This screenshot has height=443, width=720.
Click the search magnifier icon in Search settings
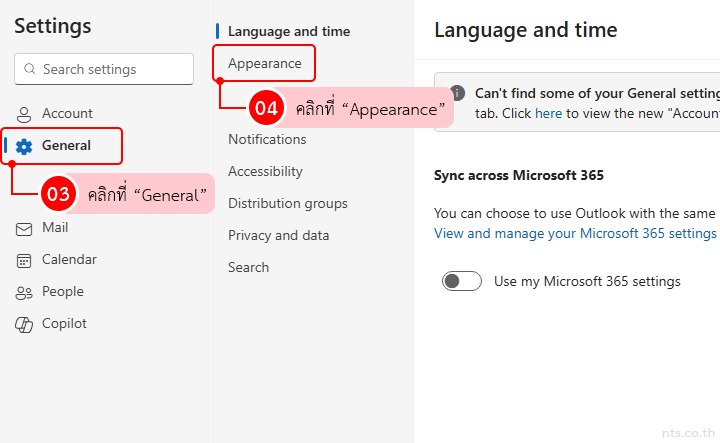click(30, 69)
